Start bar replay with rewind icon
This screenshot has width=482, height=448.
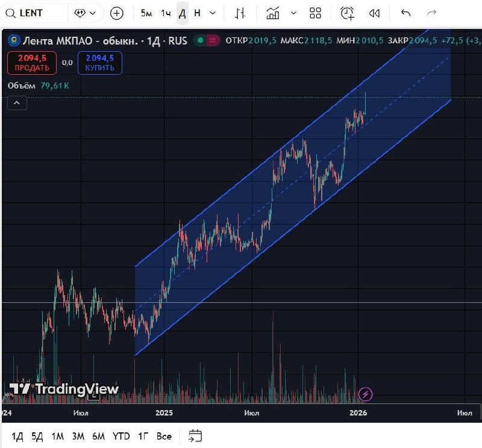[x=374, y=13]
